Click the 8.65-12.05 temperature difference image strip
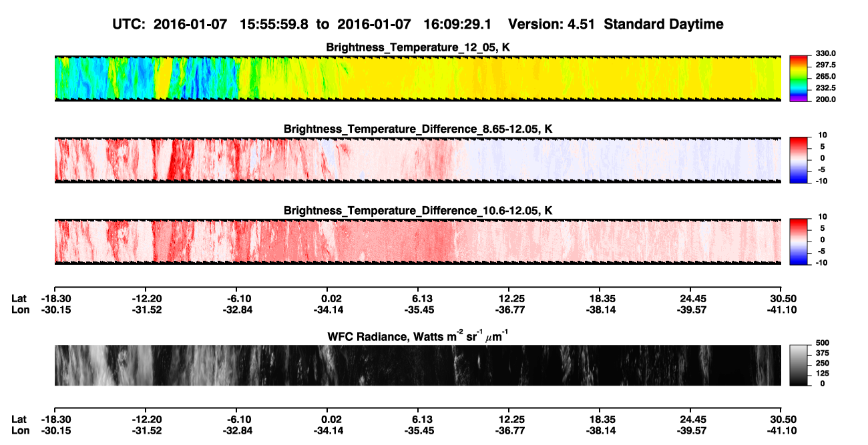This screenshot has width=868, height=445. [417, 159]
